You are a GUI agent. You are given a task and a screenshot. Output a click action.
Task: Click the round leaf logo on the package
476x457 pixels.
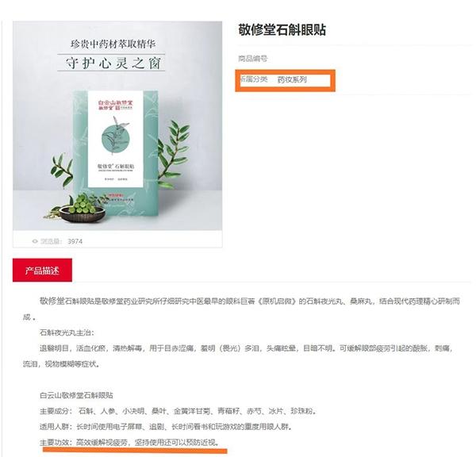pos(116,138)
